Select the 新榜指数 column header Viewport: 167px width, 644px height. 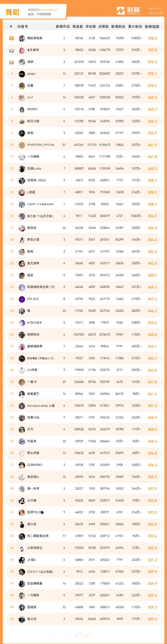[x=152, y=26]
